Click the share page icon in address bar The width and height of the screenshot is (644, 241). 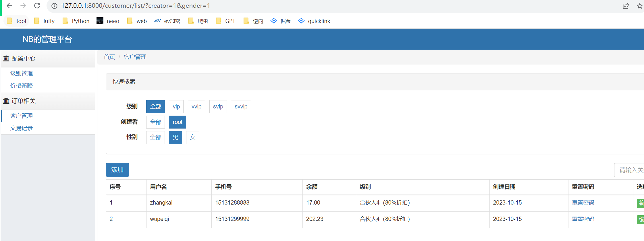point(626,6)
